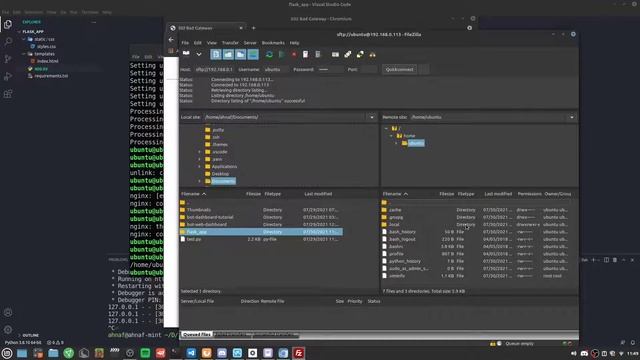Open FileZilla Bookmarks menu
This screenshot has height=360, width=640.
pyautogui.click(x=273, y=42)
